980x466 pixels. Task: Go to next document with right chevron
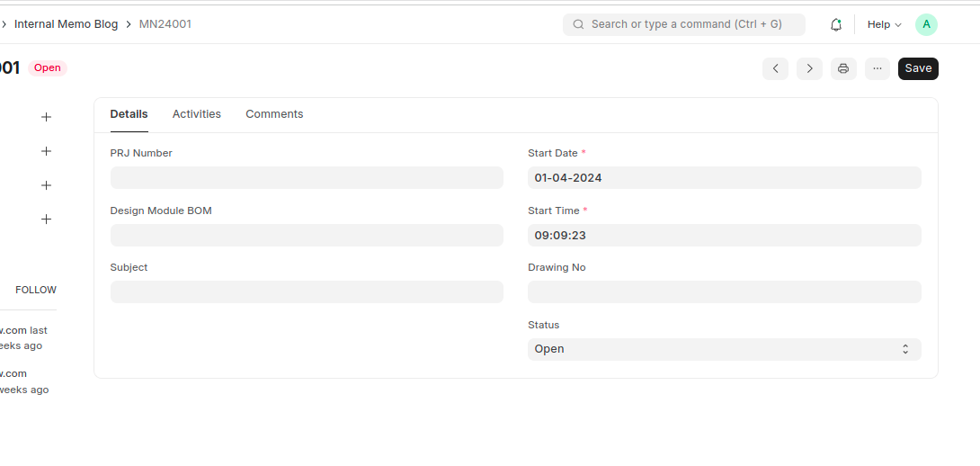[809, 68]
